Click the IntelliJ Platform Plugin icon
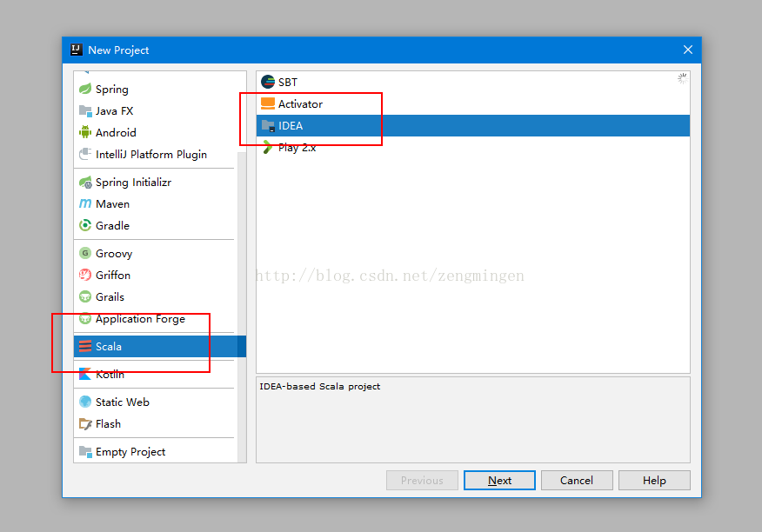 point(85,154)
